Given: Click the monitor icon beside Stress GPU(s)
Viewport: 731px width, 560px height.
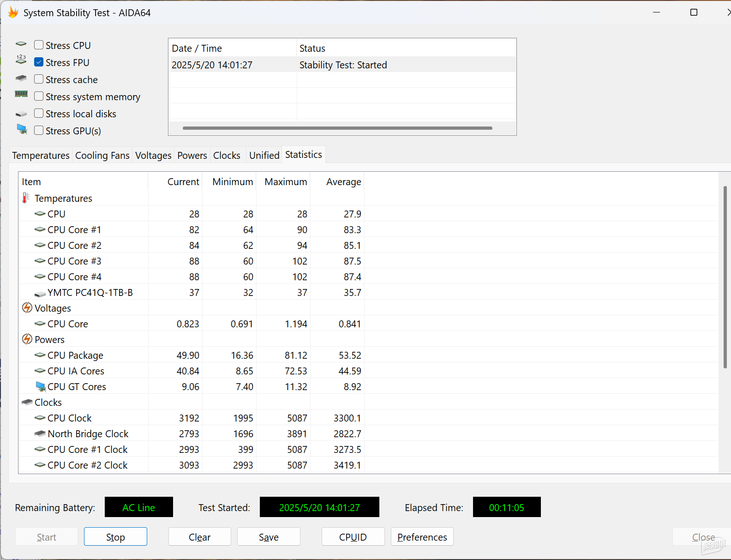Looking at the screenshot, I should click(x=22, y=129).
